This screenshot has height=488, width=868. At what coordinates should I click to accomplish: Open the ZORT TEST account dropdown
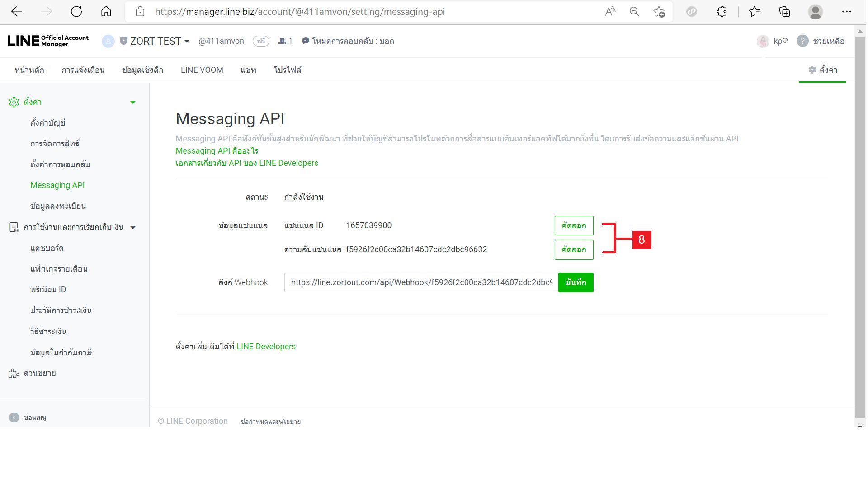point(187,41)
